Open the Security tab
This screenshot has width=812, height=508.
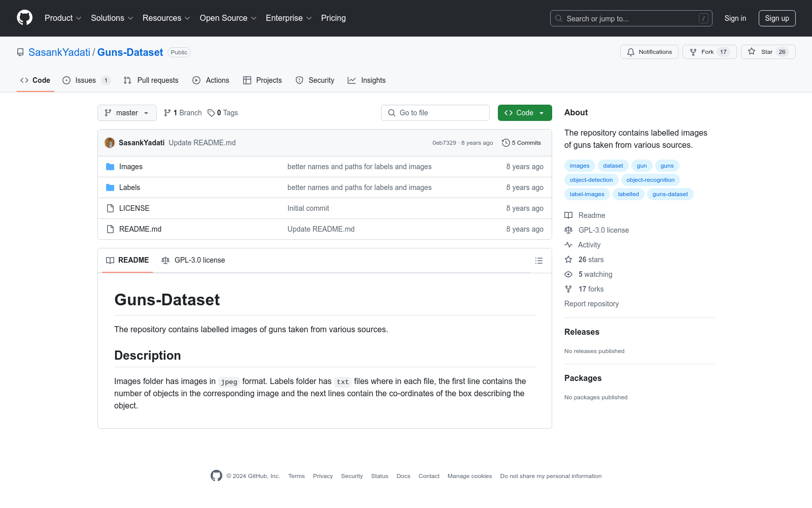[x=315, y=80]
